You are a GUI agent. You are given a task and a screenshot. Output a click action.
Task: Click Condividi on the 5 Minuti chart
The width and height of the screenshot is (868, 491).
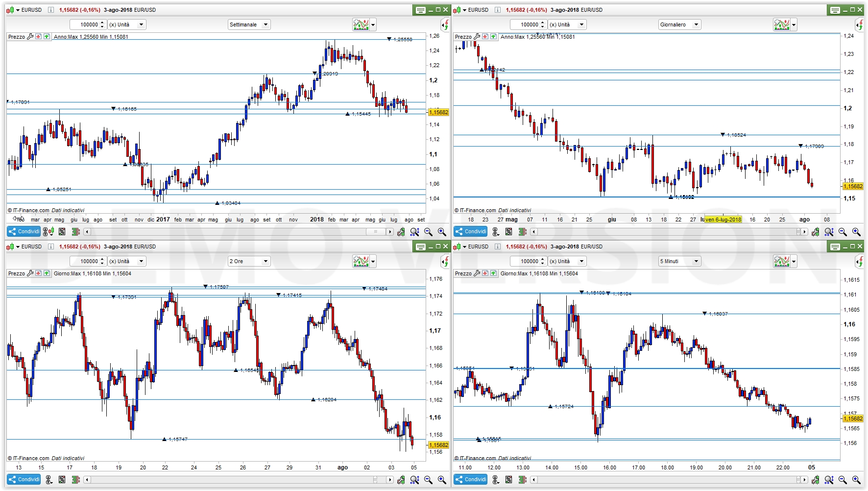point(471,480)
